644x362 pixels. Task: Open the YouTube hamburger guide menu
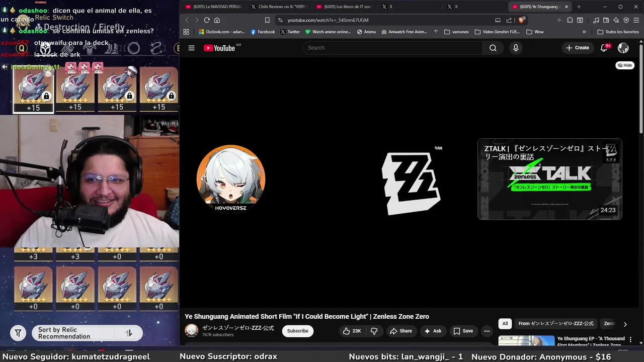point(191,48)
